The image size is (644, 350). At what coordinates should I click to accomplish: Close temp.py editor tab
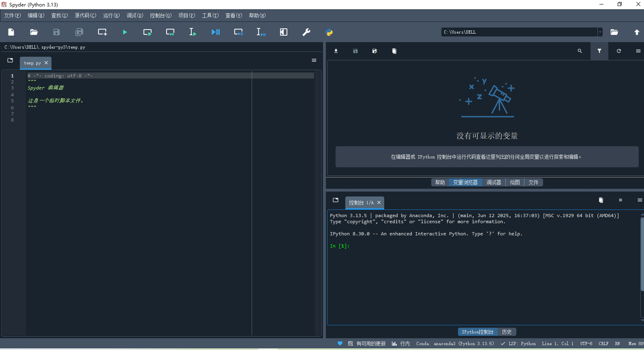(x=46, y=63)
